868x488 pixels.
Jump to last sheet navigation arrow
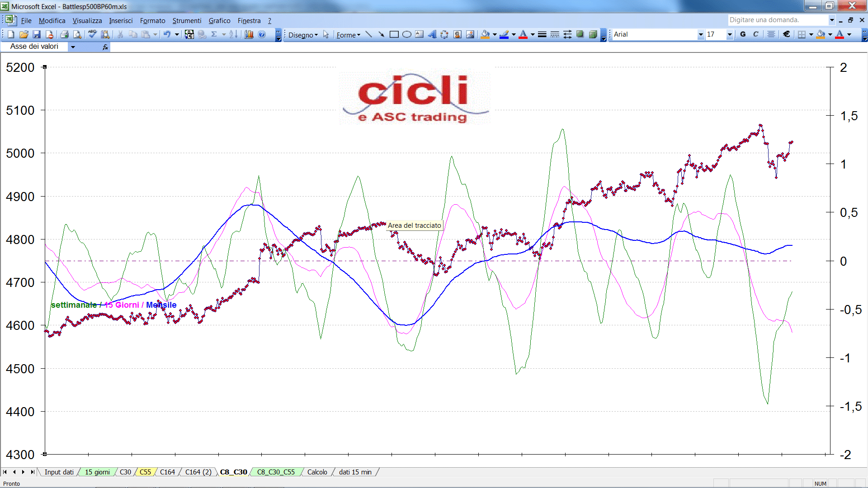click(x=32, y=472)
